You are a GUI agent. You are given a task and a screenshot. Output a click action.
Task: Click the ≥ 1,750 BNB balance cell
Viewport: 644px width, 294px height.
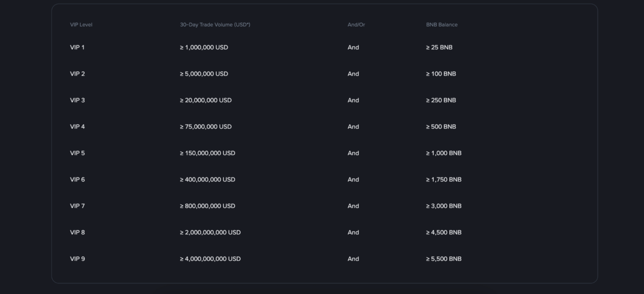pos(444,180)
